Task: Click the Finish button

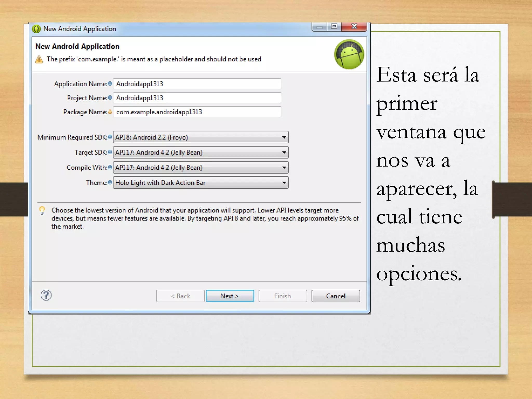Action: (x=282, y=296)
